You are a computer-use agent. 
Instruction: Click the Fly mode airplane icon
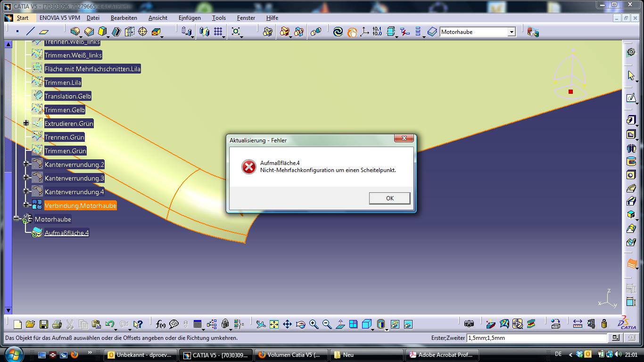point(261,324)
